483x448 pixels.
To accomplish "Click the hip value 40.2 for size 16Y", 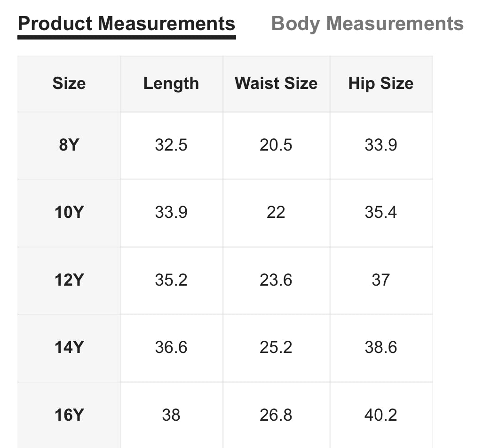I will point(381,416).
